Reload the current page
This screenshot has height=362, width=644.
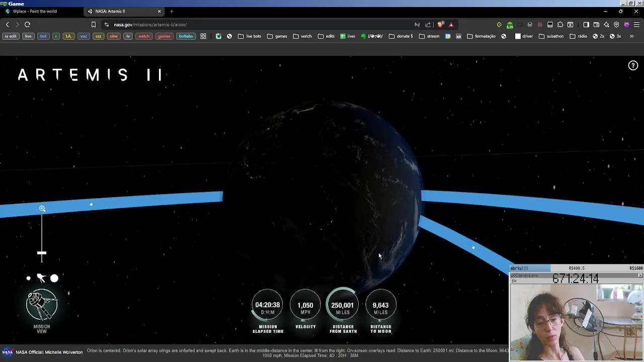pyautogui.click(x=28, y=24)
